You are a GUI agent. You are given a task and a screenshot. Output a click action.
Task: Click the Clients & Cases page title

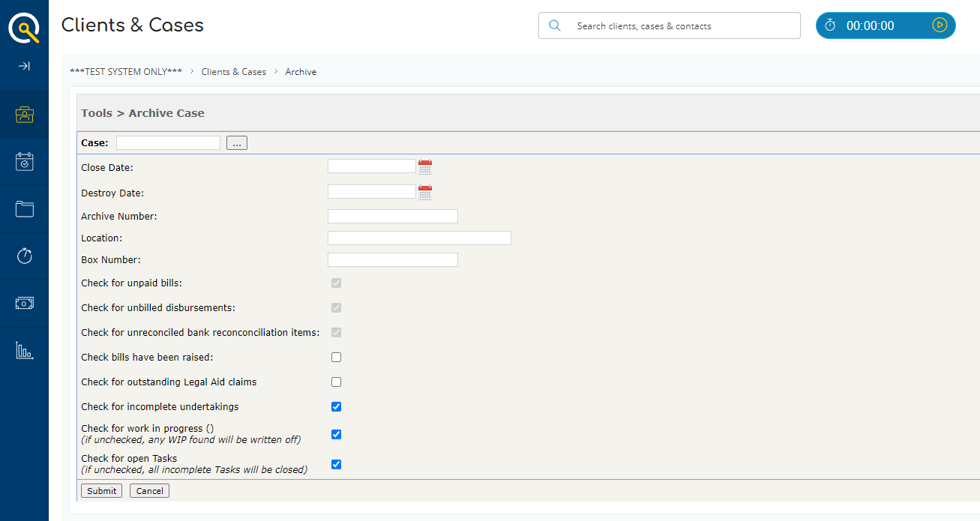(133, 25)
